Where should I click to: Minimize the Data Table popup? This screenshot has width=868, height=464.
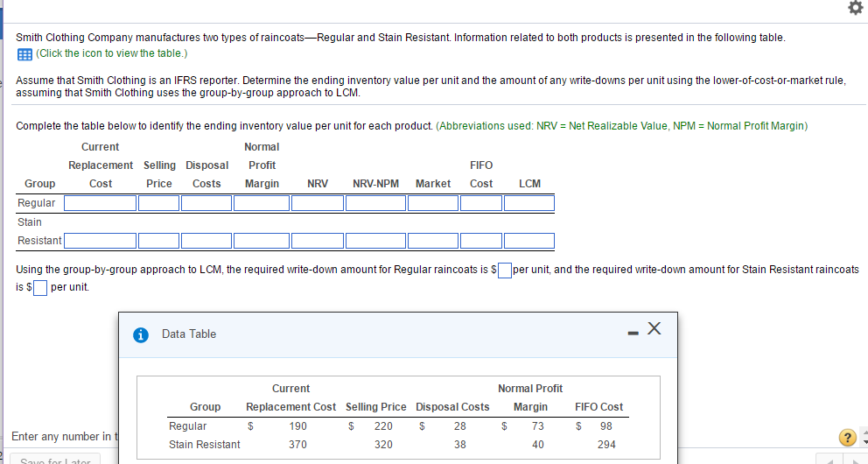click(633, 333)
